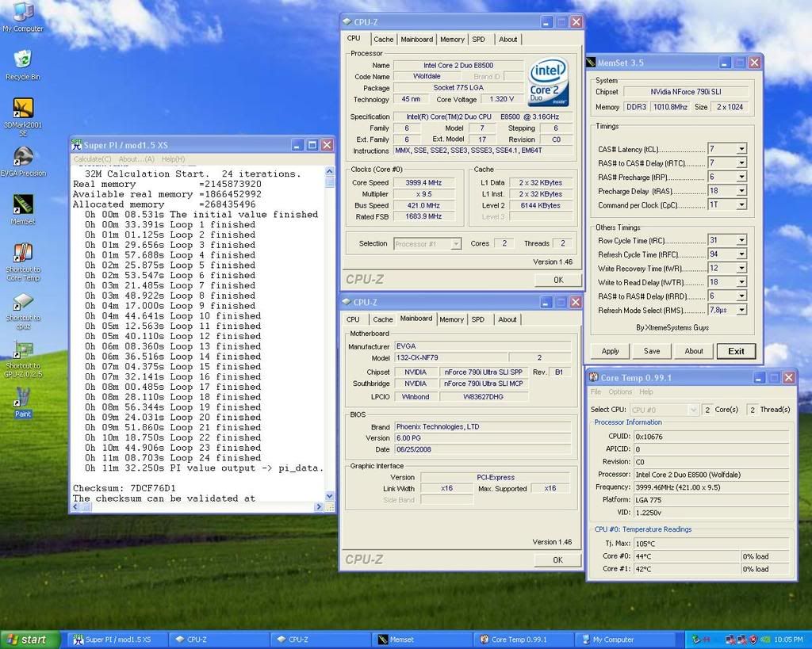Image resolution: width=812 pixels, height=649 pixels.
Task: Open the Select CPU dropdown in Core Temp
Action: coord(665,410)
